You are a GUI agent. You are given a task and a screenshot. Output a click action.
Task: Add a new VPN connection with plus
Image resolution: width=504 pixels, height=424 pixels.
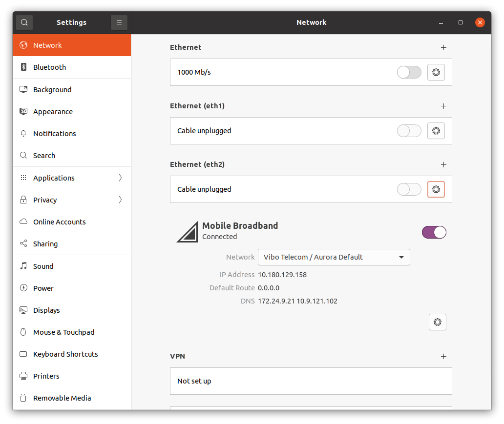(x=443, y=356)
